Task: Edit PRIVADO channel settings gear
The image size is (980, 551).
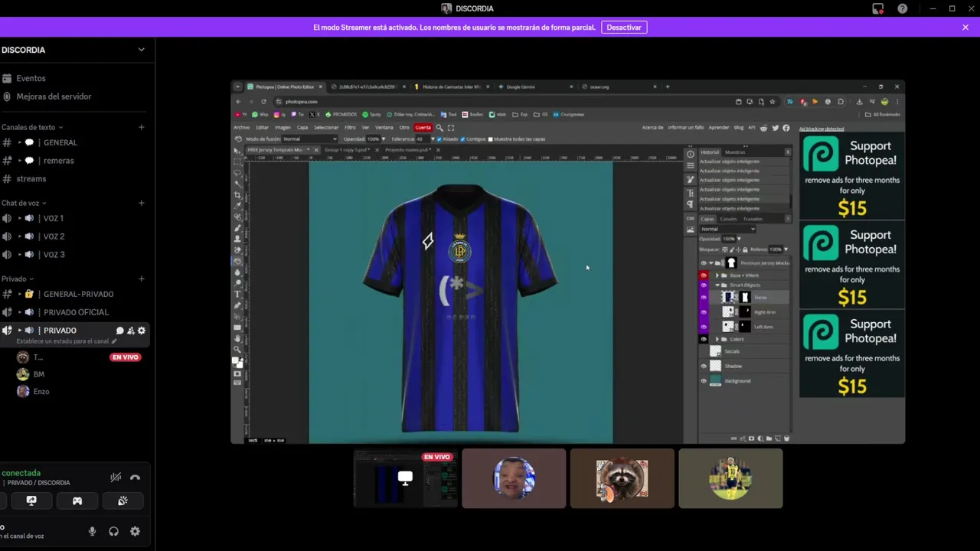Action: [x=142, y=331]
